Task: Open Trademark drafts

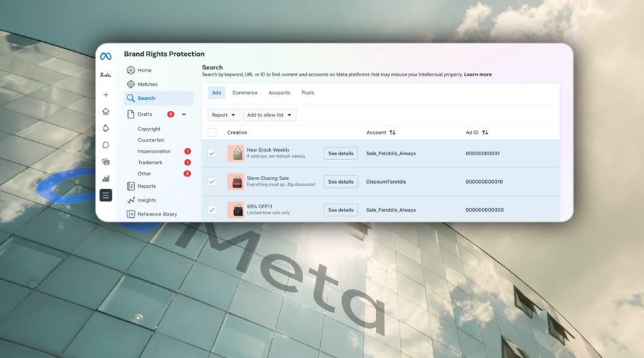Action: click(150, 163)
